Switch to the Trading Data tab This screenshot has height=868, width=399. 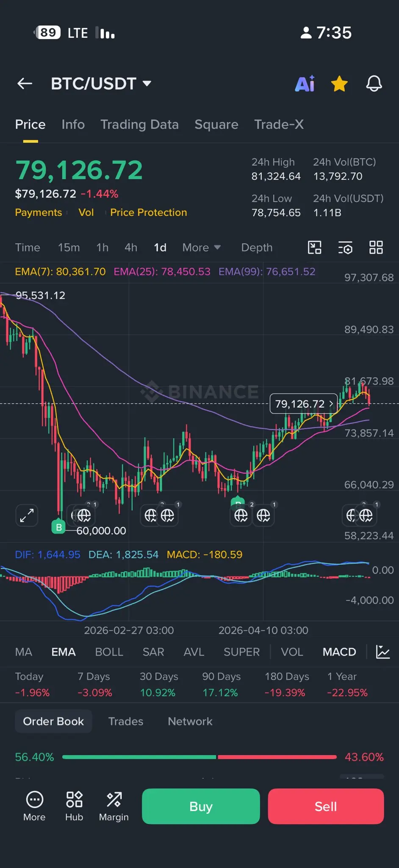click(139, 124)
